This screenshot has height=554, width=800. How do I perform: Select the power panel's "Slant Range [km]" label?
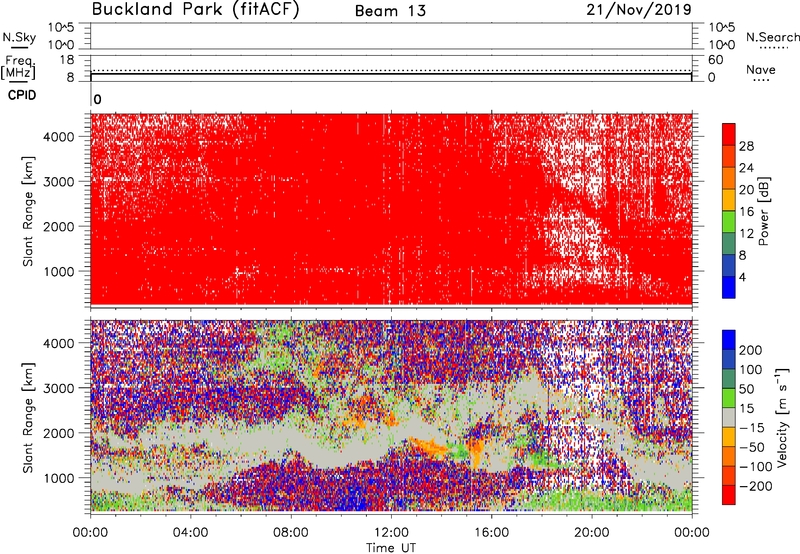coord(28,211)
